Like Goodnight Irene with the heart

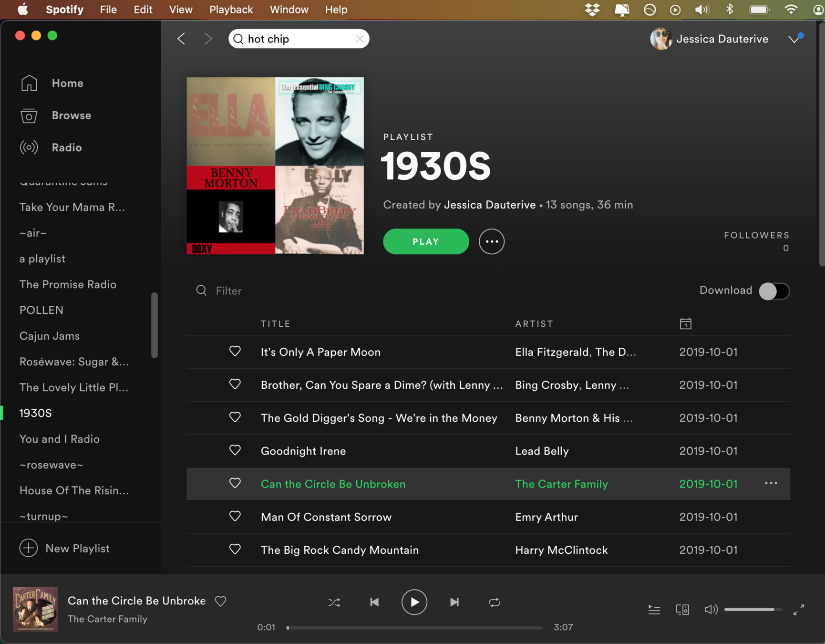[235, 450]
